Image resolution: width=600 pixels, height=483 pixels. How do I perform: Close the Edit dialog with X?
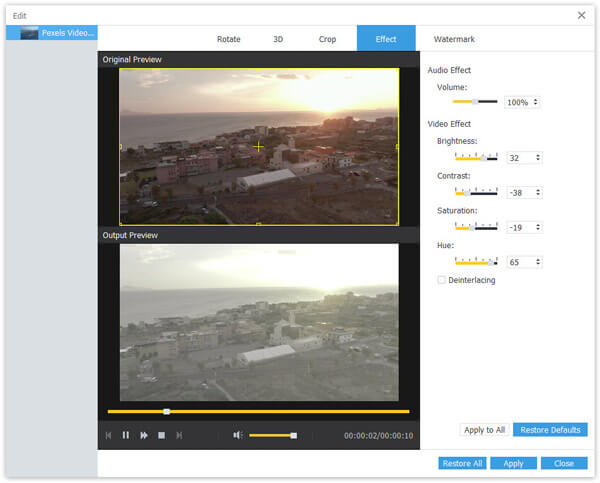click(581, 15)
